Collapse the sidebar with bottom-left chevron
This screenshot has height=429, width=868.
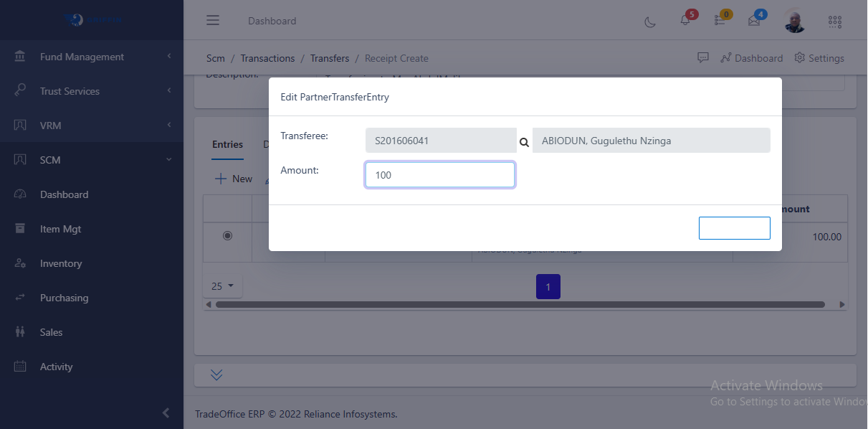pos(166,413)
